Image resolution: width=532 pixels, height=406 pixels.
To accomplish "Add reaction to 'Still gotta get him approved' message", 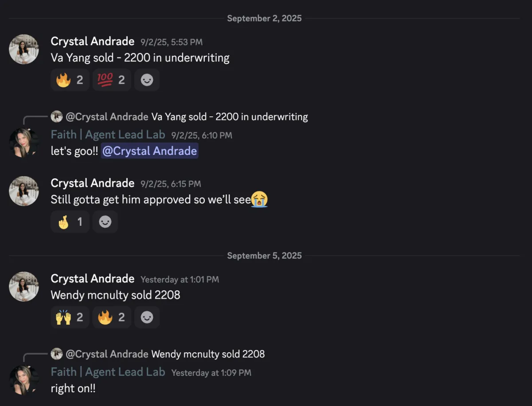I will [x=105, y=222].
